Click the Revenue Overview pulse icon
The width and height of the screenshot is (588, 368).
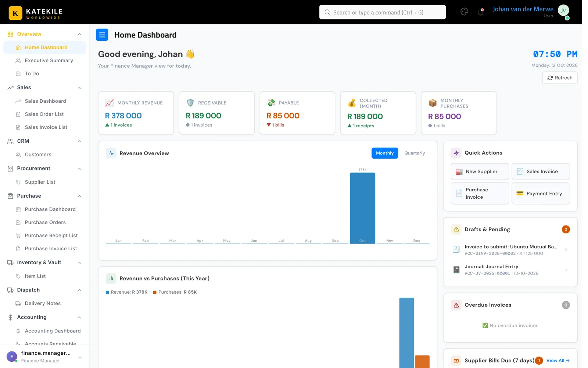coord(111,153)
